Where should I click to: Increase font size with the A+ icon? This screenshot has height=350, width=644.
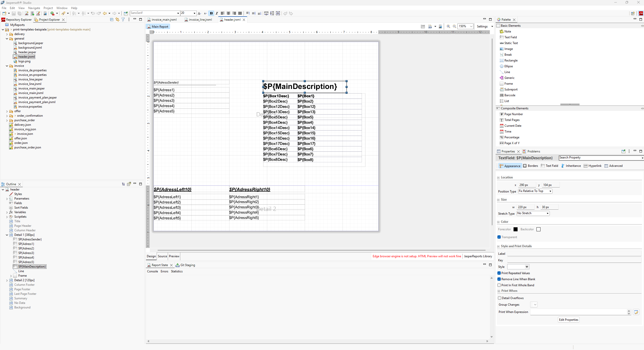click(199, 13)
